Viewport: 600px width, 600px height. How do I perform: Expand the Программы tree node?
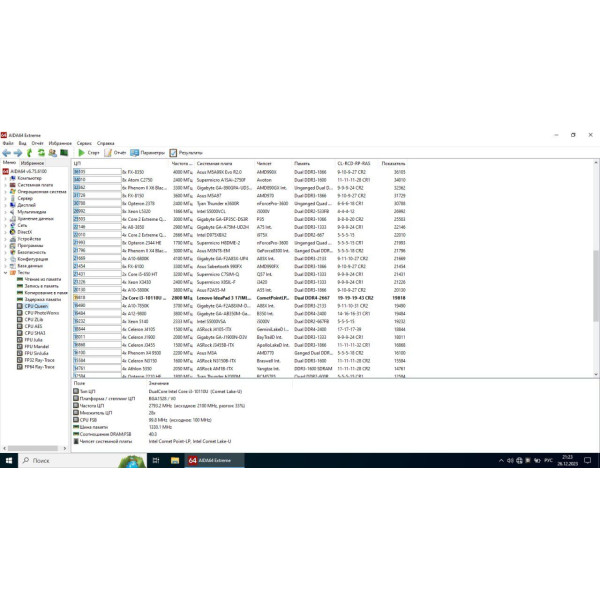coord(5,246)
